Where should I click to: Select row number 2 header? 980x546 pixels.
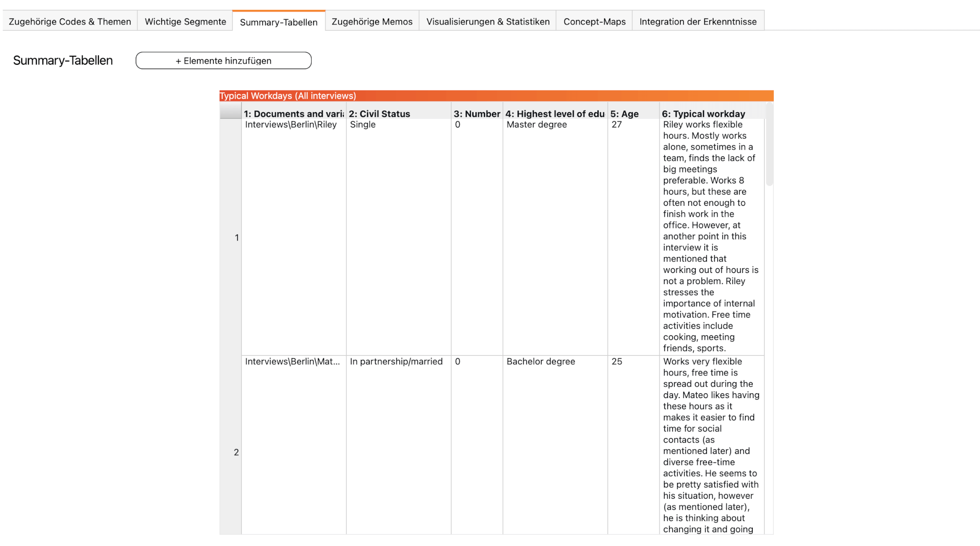(x=231, y=445)
